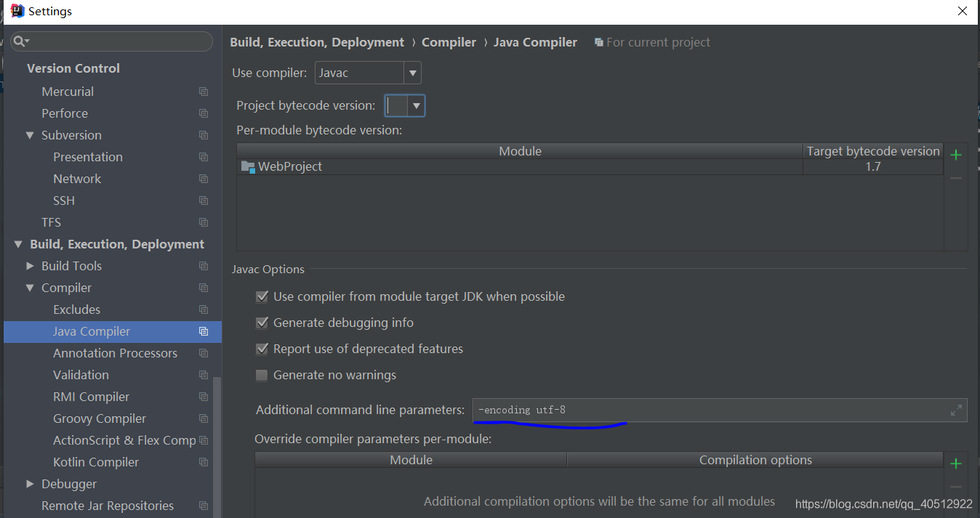Click the Module header in override table

pyautogui.click(x=411, y=460)
